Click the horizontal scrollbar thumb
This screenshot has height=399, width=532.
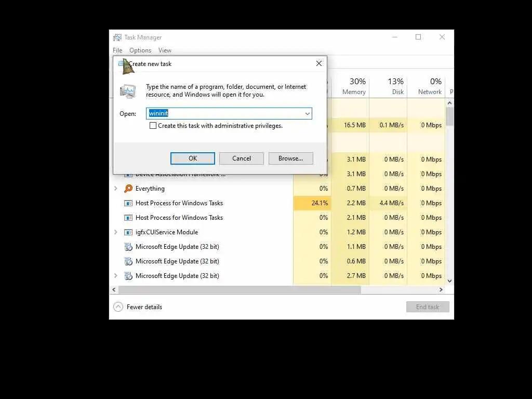point(240,290)
